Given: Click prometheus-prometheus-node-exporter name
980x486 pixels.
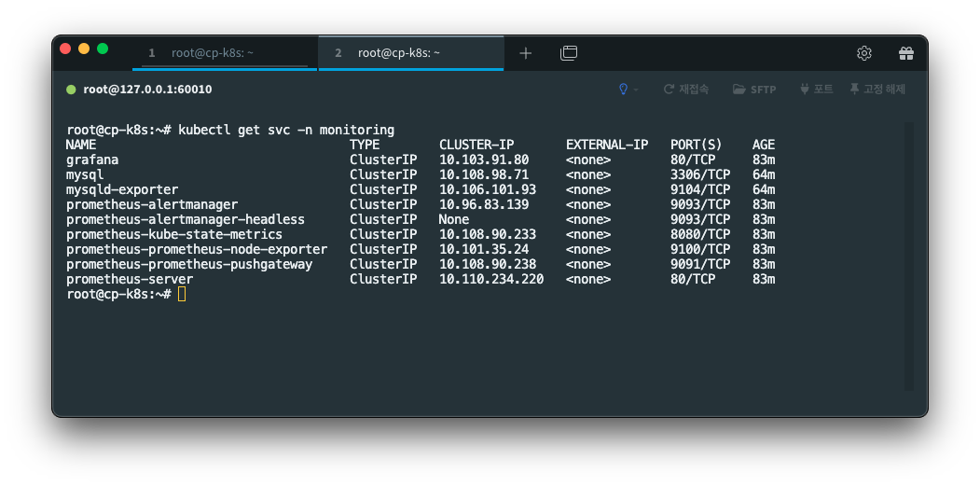Looking at the screenshot, I should coord(197,250).
